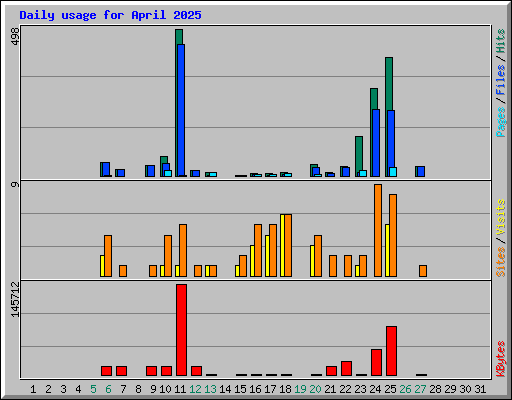Select the red "KBytes" legend label
The height and width of the screenshot is (400, 512).
pyautogui.click(x=501, y=358)
